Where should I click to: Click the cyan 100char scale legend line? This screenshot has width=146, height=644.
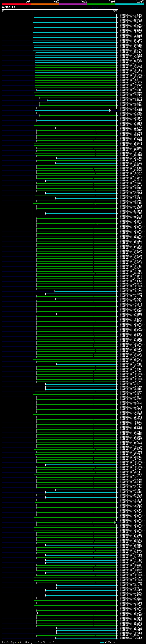(x=102, y=642)
